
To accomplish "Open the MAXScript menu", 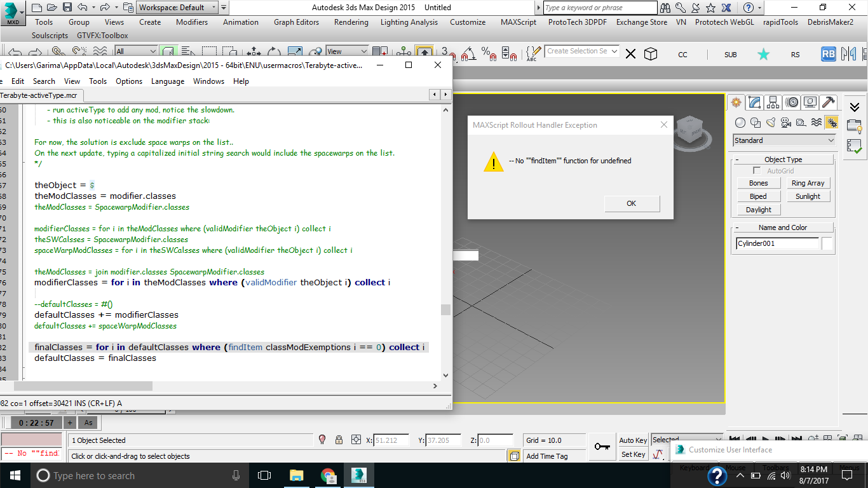I will click(519, 22).
